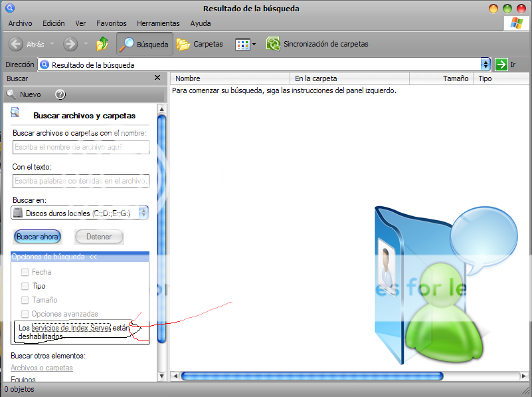532x397 pixels.
Task: Enable Opciones avanzadas checkbox
Action: pos(25,314)
